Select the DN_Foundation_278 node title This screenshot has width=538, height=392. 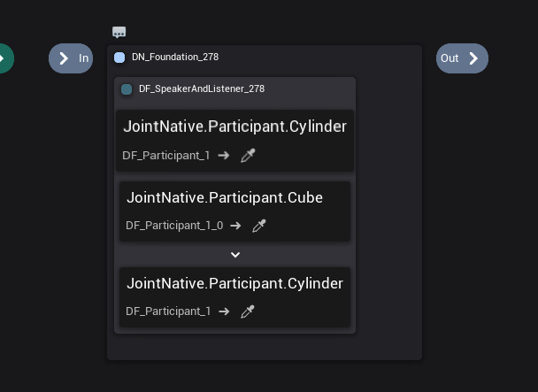pos(175,58)
